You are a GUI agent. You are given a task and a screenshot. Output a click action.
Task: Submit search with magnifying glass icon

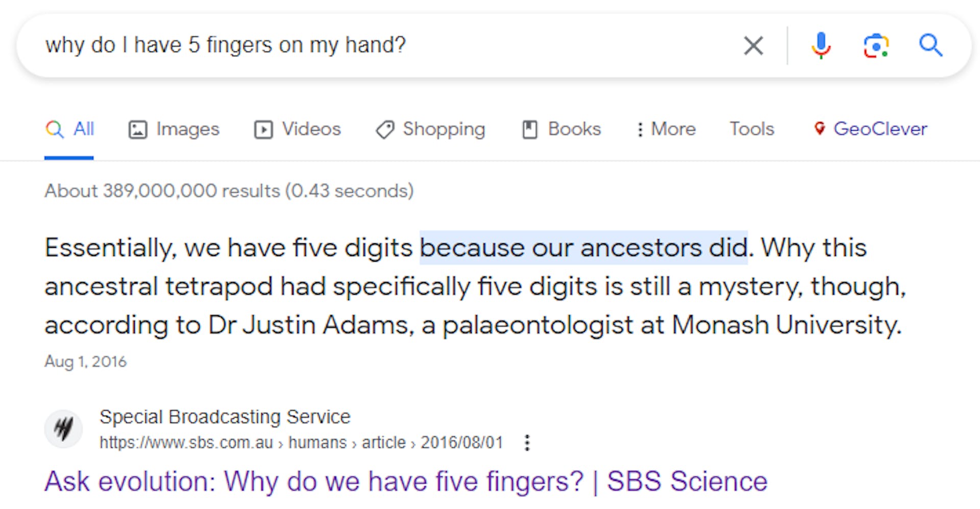pyautogui.click(x=930, y=45)
